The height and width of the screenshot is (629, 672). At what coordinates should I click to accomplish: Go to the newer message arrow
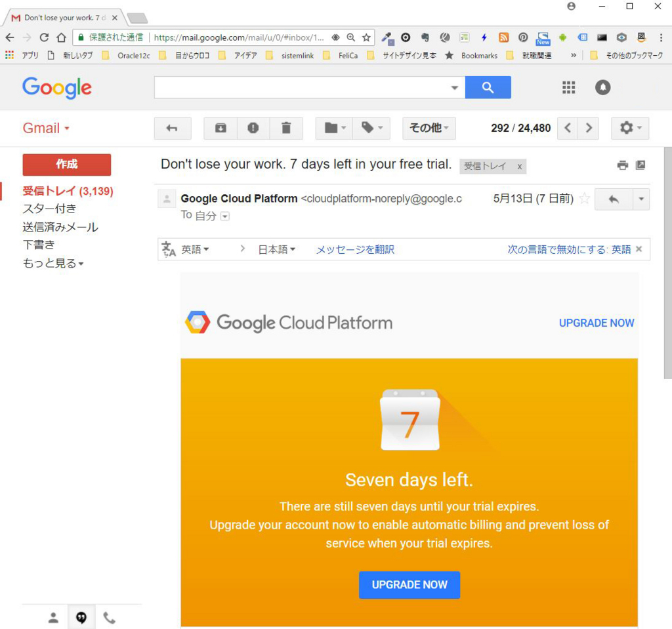point(568,128)
